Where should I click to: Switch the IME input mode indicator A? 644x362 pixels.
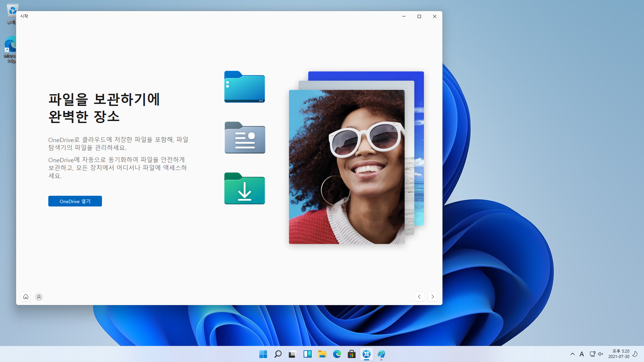coord(582,354)
